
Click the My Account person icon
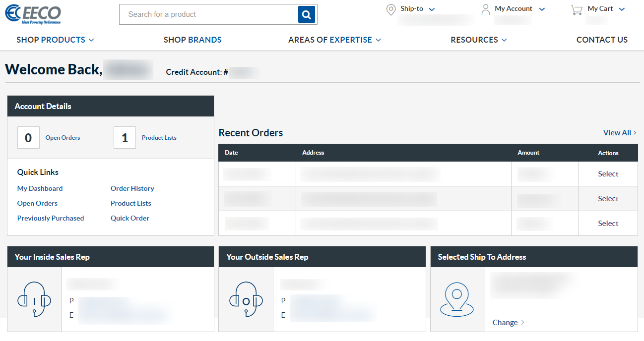coord(486,9)
